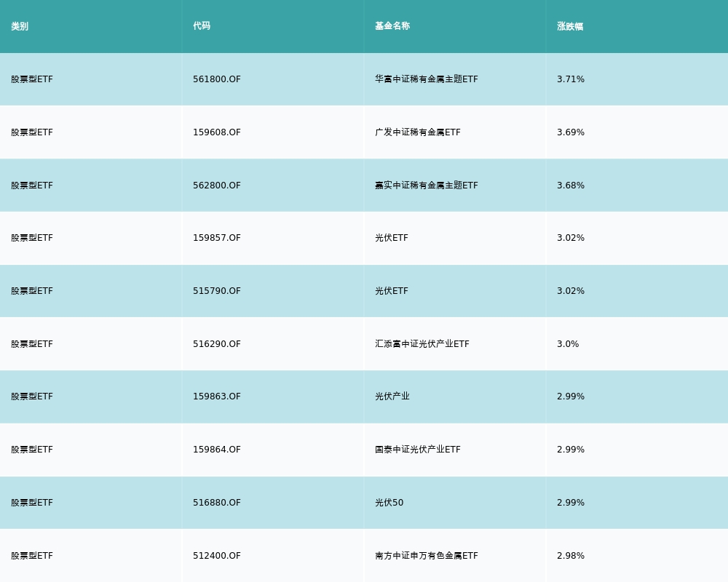Click 光伏ETF name in the 159857.OF row
728x582 pixels.
click(392, 238)
